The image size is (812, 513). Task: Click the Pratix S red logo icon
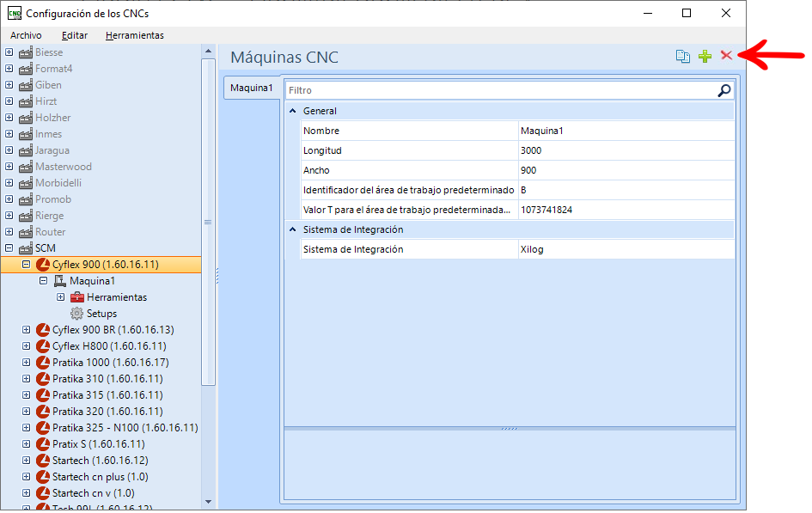pyautogui.click(x=42, y=444)
